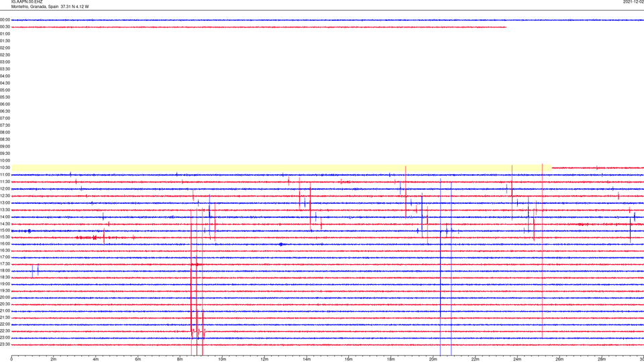Select the '00:30' time row label
The width and height of the screenshot is (644, 362).
click(5, 27)
